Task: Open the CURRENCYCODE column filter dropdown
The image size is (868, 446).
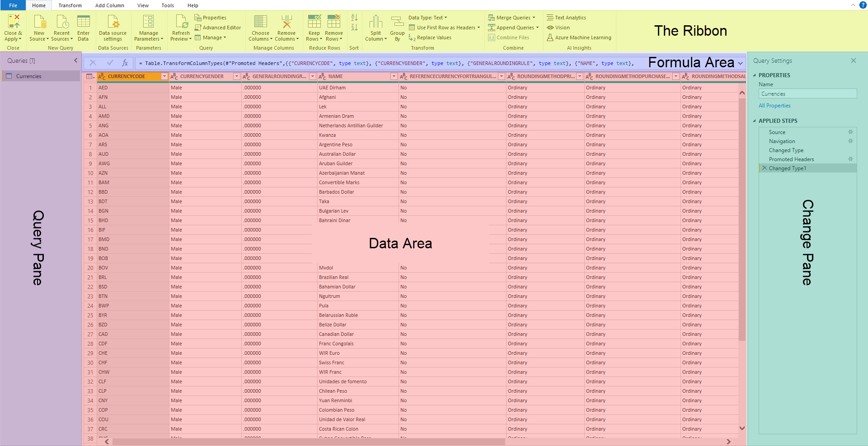Action: (164, 76)
